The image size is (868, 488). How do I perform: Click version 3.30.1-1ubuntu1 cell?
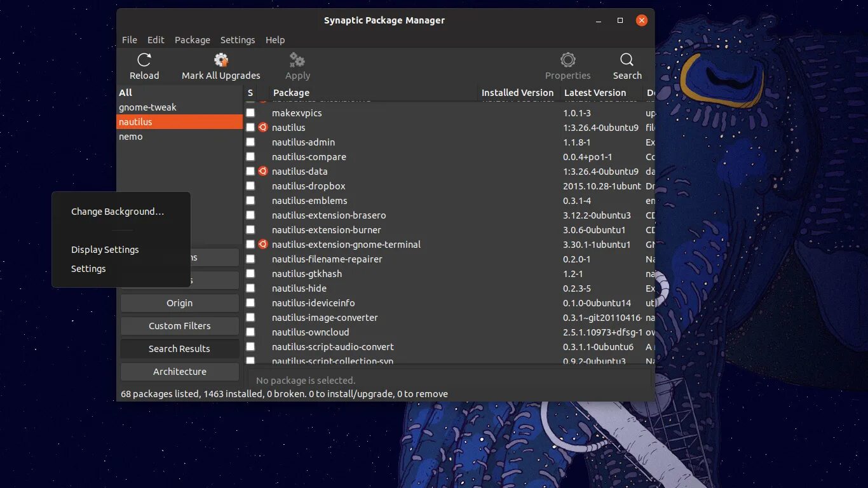[x=597, y=245]
